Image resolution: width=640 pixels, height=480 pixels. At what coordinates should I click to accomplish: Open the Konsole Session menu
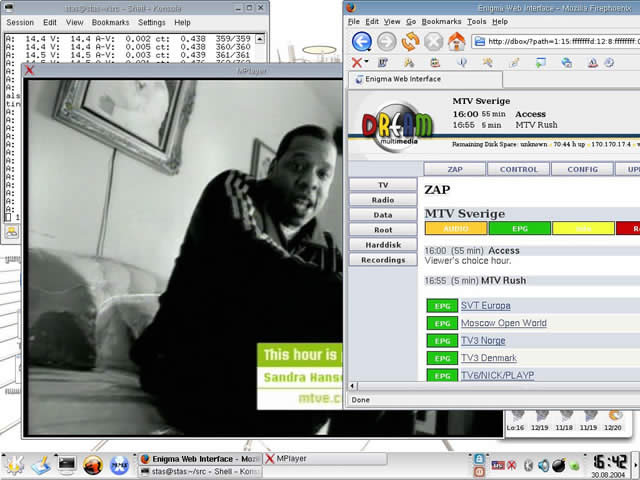coord(20,22)
